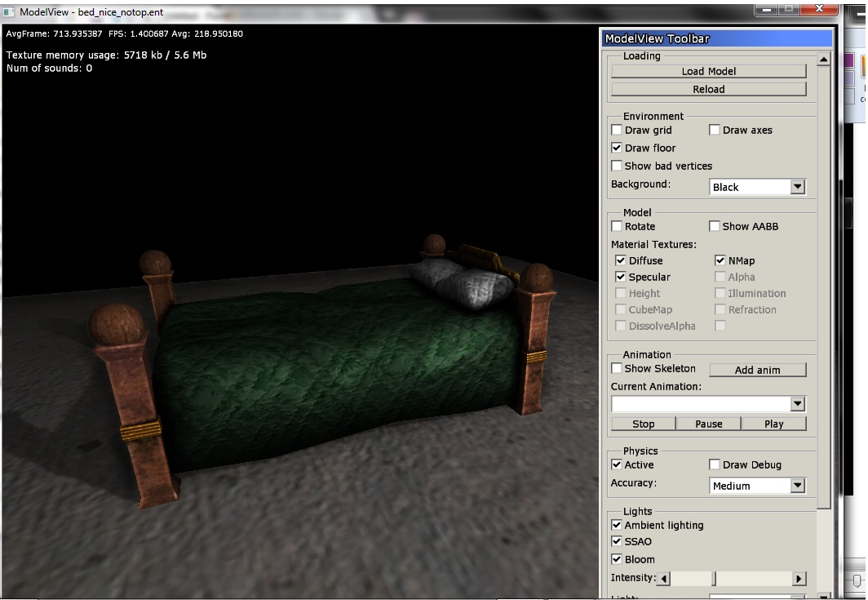Enable the Draw axes checkbox
Image resolution: width=868 pixels, height=600 pixels.
click(x=715, y=130)
